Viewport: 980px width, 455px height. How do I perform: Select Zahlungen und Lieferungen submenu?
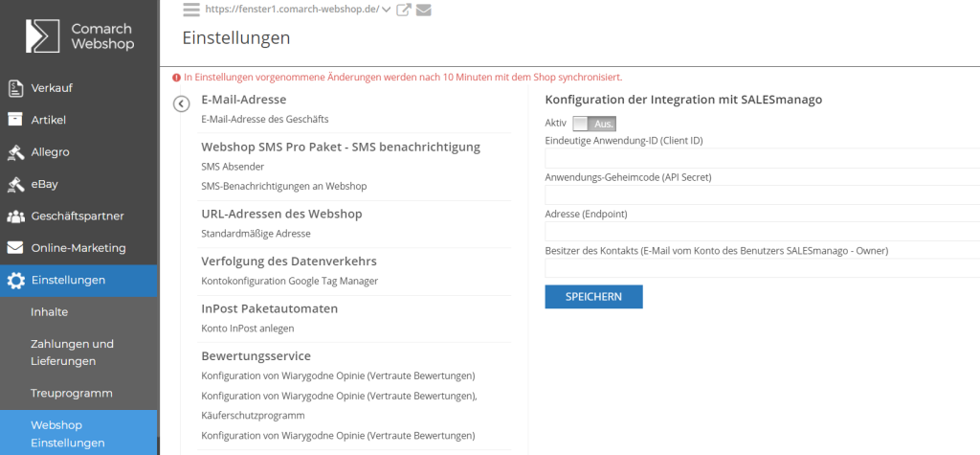(x=72, y=353)
